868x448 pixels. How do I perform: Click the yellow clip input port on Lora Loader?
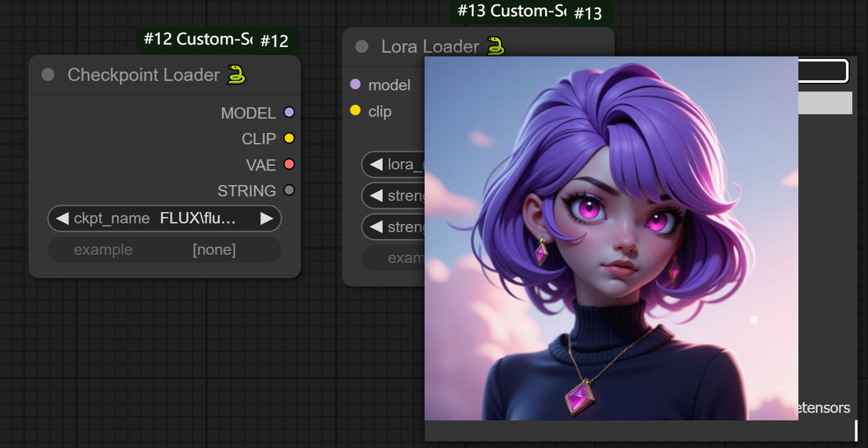pos(355,111)
